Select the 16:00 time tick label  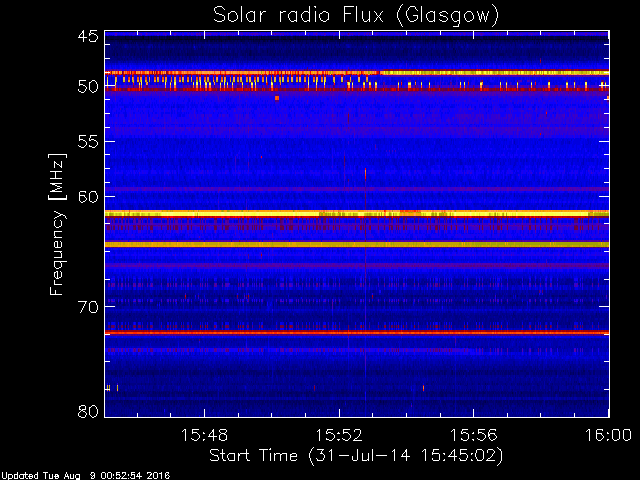pos(608,435)
